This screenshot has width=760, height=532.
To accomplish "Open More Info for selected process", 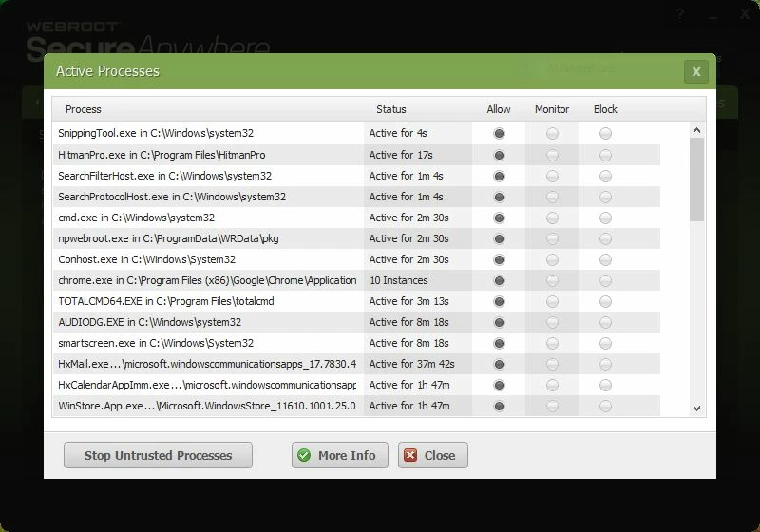I will [x=340, y=455].
